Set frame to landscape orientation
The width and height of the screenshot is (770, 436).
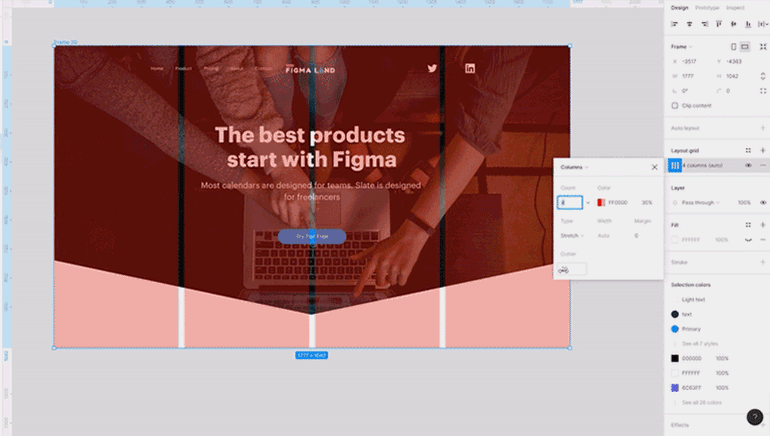tap(745, 47)
